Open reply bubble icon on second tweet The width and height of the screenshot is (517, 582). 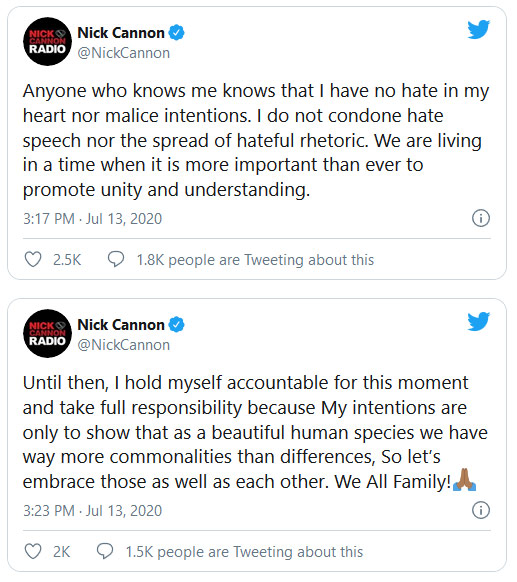point(105,551)
